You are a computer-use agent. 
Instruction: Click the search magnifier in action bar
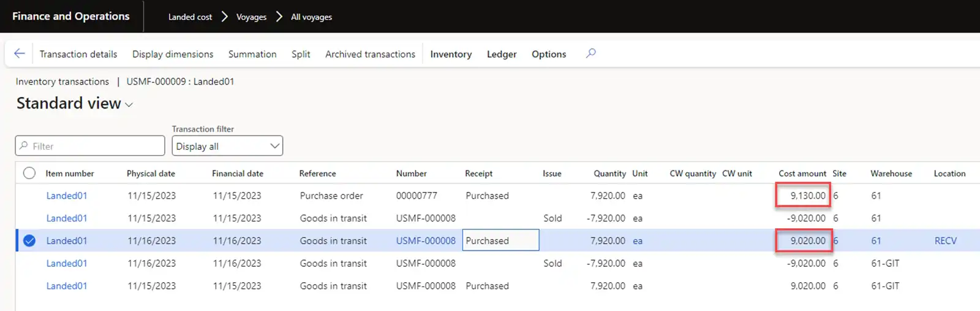(x=590, y=53)
